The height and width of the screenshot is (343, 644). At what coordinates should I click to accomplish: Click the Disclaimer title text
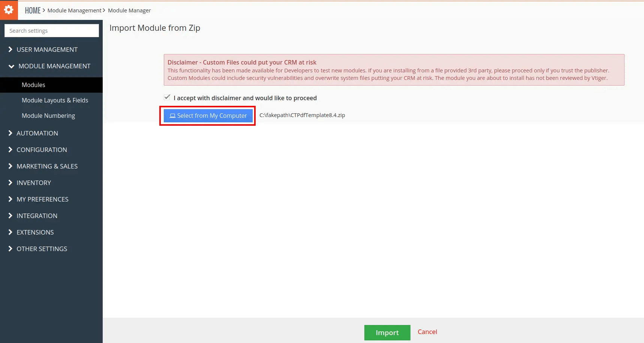tap(242, 62)
